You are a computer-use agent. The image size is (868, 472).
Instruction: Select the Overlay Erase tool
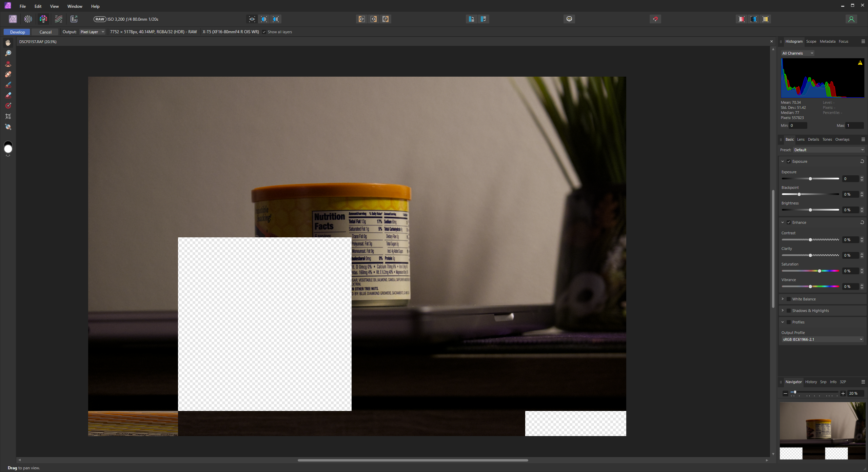click(x=8, y=95)
